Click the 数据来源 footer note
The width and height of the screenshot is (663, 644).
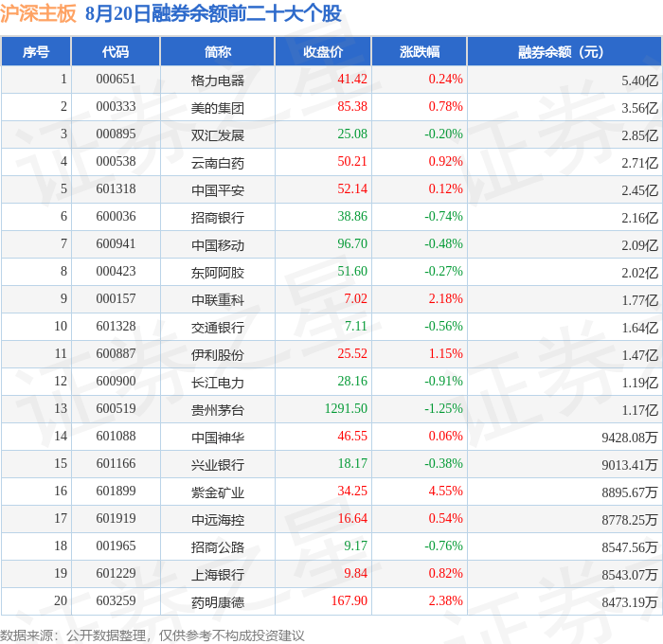coord(152,635)
